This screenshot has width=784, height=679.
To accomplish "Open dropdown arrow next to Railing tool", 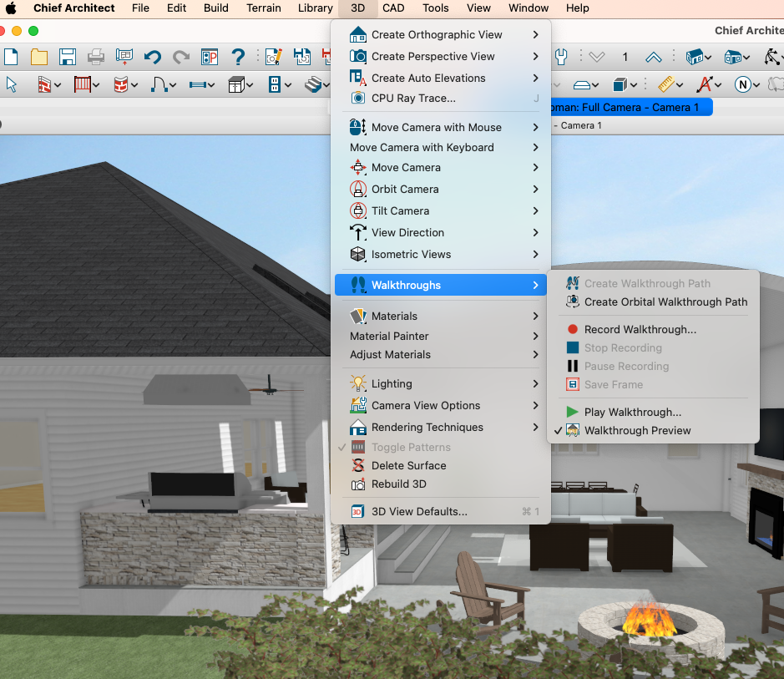I will pyautogui.click(x=96, y=85).
